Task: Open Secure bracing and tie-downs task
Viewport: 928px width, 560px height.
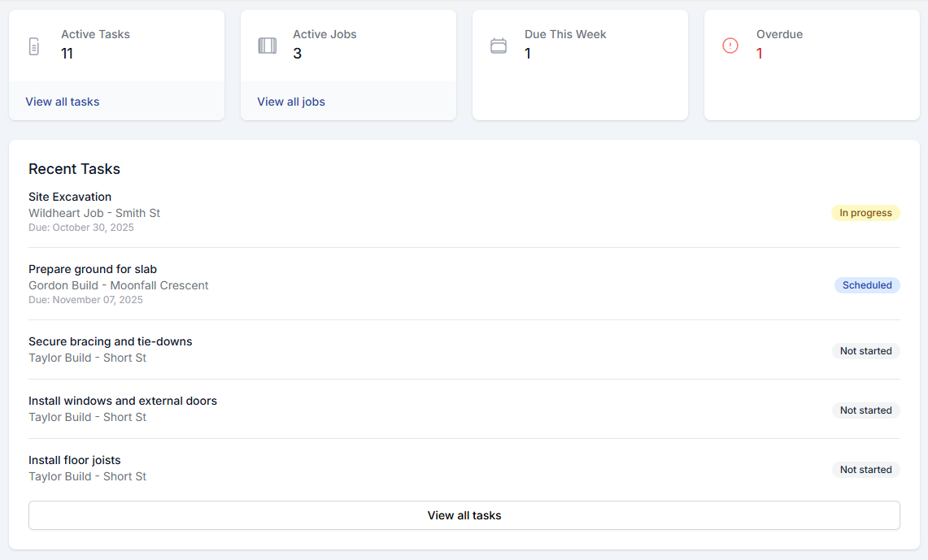Action: point(111,341)
